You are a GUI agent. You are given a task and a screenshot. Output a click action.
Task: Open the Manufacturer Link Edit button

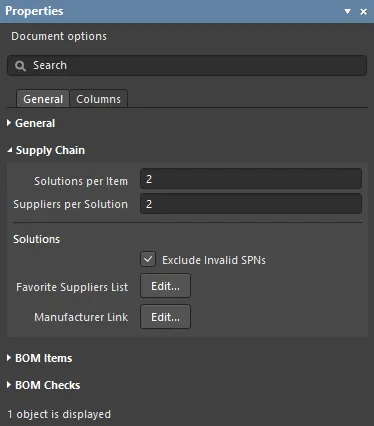pyautogui.click(x=165, y=317)
